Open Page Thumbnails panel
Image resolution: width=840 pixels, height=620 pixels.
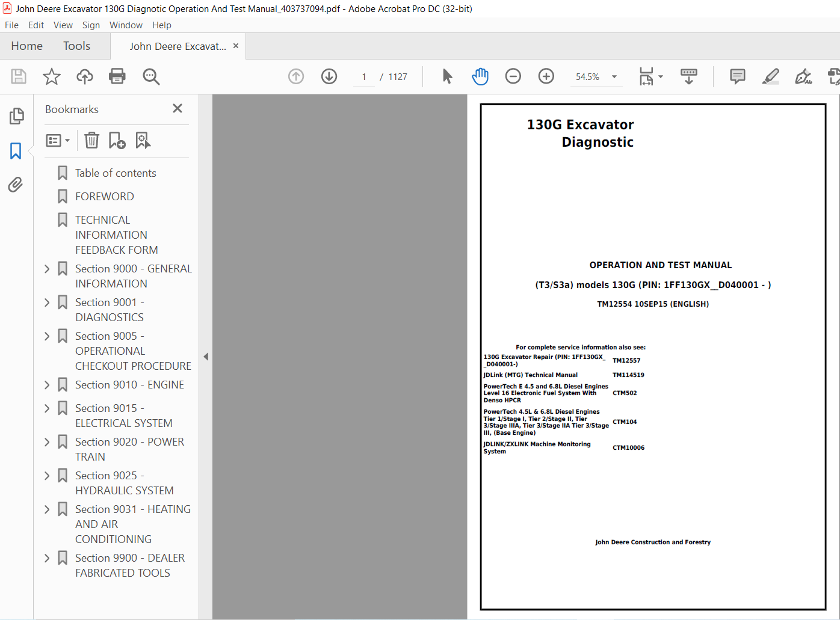tap(16, 116)
